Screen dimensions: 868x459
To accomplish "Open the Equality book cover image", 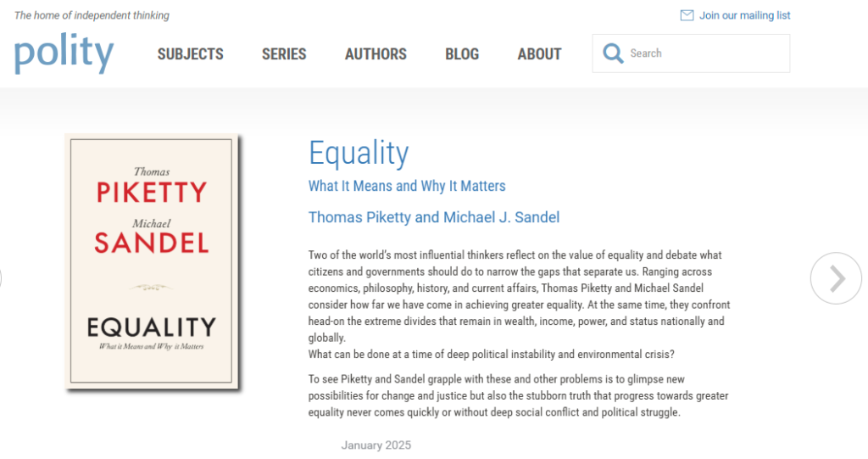I will [153, 262].
